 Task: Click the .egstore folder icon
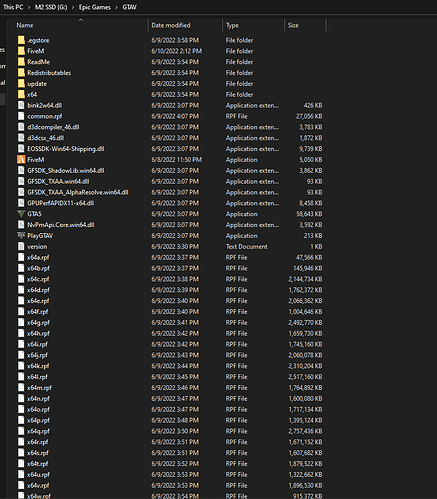click(x=21, y=40)
